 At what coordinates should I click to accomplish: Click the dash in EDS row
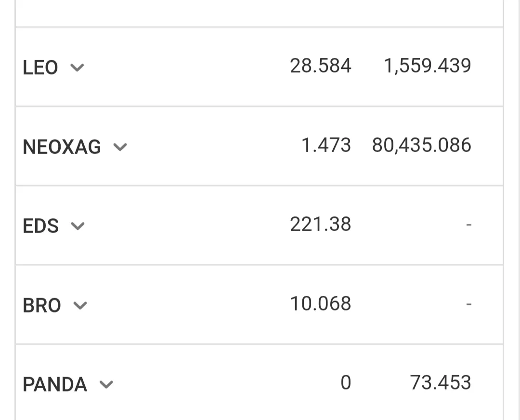pyautogui.click(x=469, y=225)
